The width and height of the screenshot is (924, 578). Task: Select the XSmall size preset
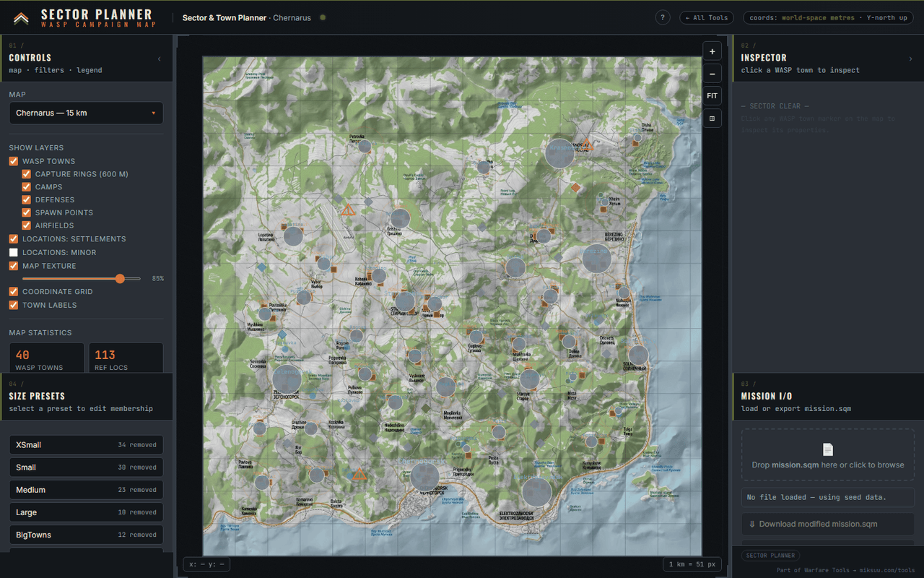tap(86, 445)
